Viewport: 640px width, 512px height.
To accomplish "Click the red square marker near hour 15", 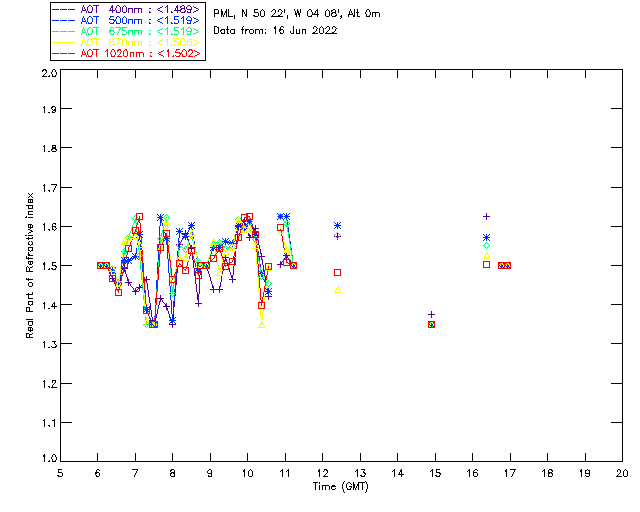I will click(431, 325).
